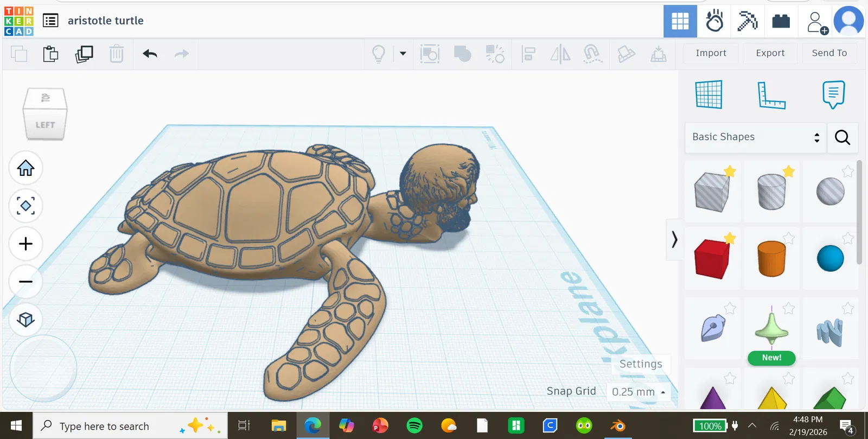Open Snap Grid 0.25 mm dropdown
The height and width of the screenshot is (439, 868).
[x=639, y=392]
